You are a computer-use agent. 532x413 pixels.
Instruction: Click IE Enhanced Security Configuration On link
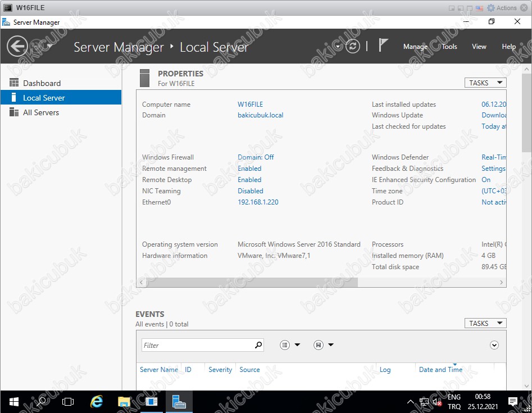pyautogui.click(x=486, y=179)
